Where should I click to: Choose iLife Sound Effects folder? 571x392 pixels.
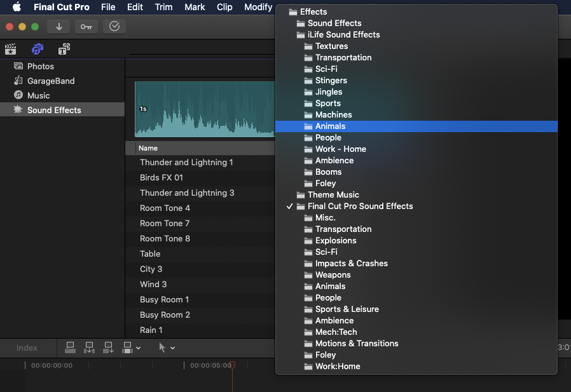[416, 34]
